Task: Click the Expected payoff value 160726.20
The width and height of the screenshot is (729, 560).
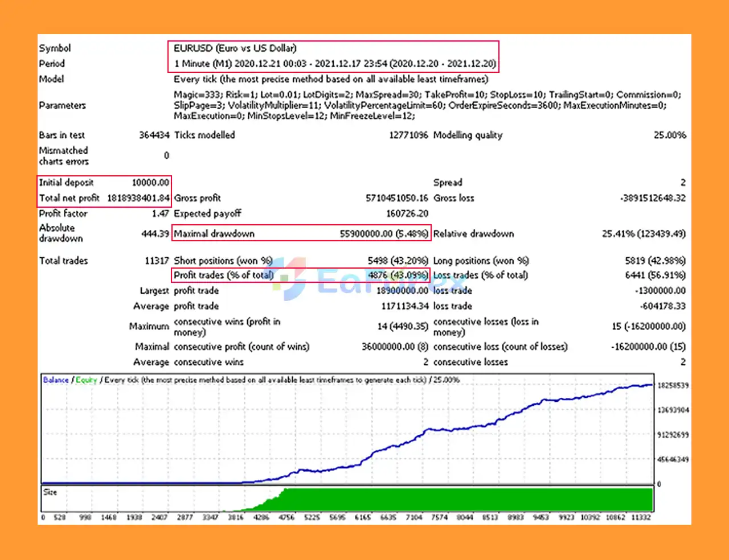Action: 407,213
